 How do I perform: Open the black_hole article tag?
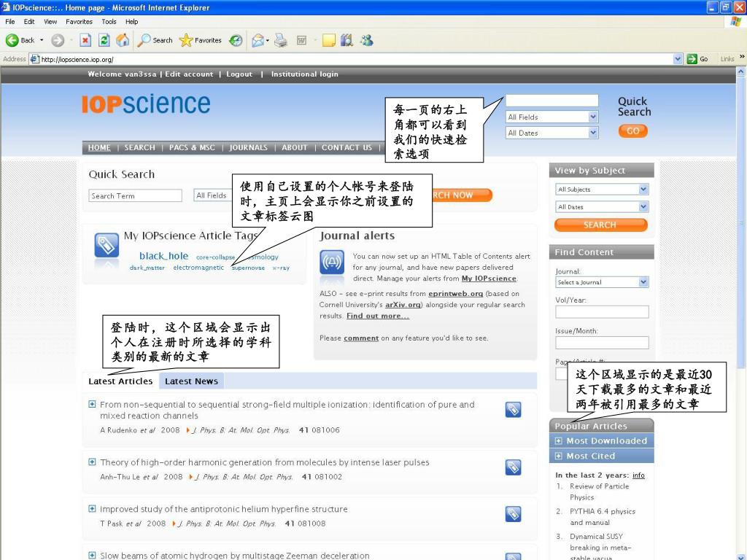[163, 256]
